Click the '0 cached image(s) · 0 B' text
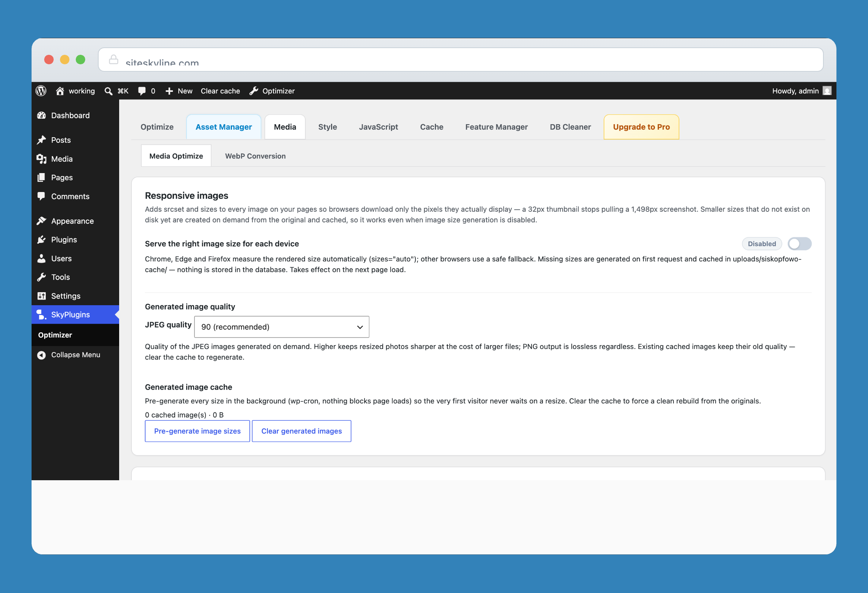The image size is (868, 593). point(184,415)
